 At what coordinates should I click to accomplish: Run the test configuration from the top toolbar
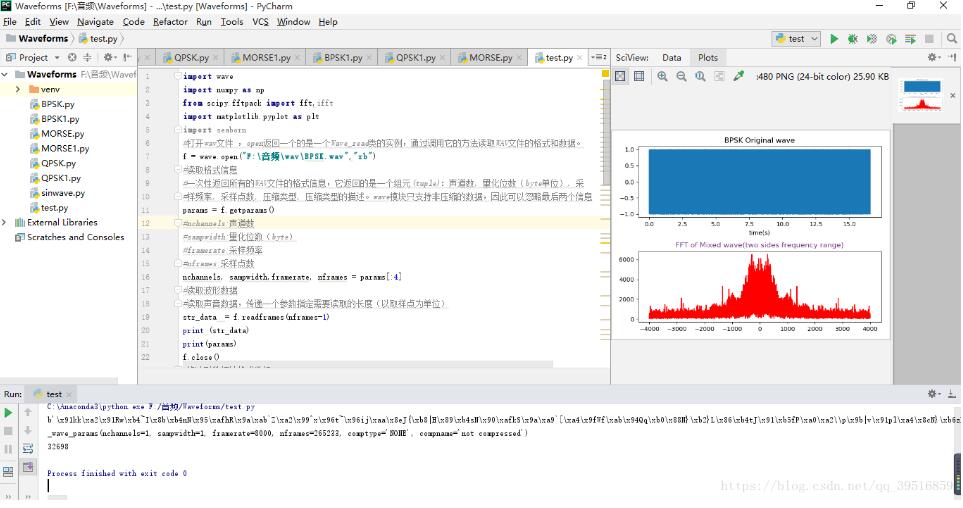coord(833,39)
